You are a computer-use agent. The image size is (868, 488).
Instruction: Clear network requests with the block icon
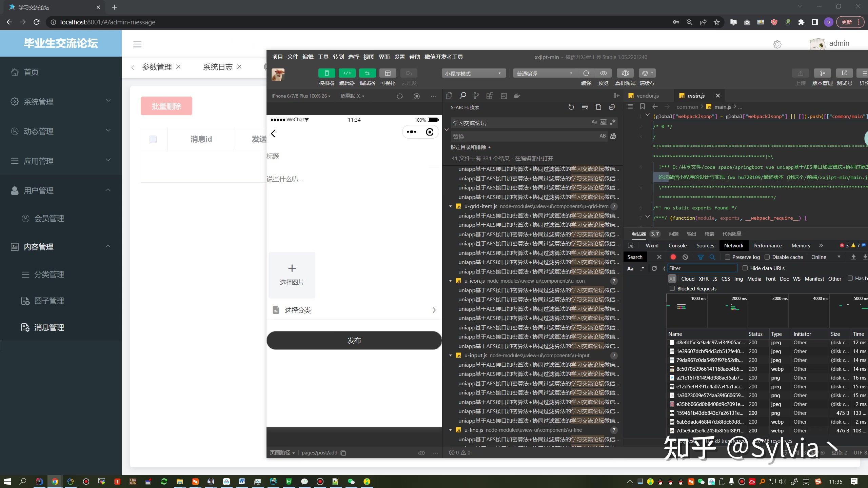pyautogui.click(x=686, y=257)
